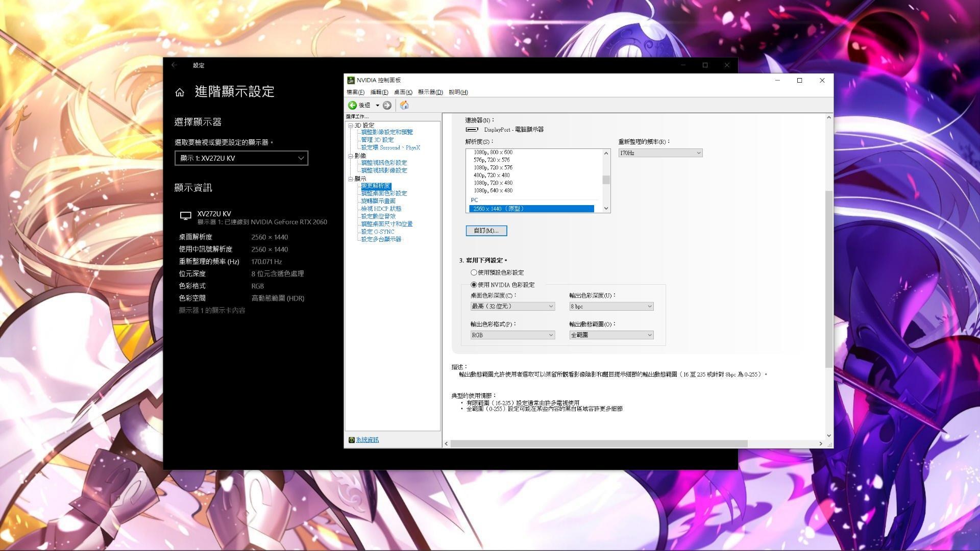Click NVIDIA Control Panel title bar logo
The height and width of the screenshot is (551, 980).
click(351, 80)
